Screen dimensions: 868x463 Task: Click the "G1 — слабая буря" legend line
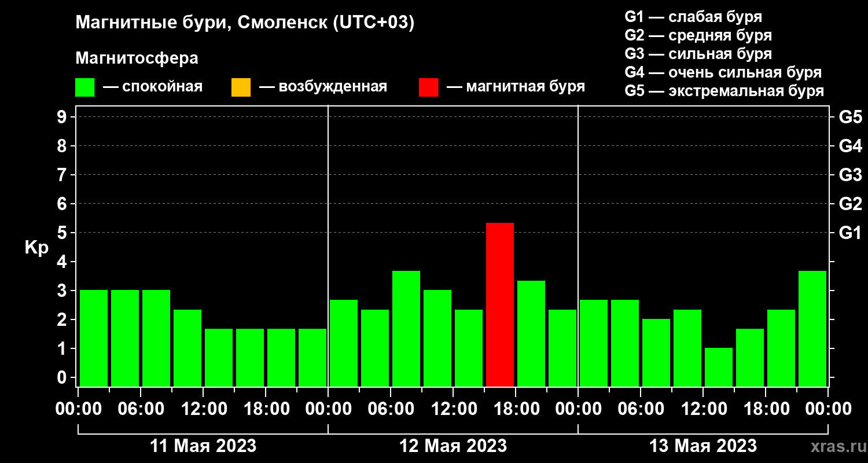pyautogui.click(x=693, y=16)
